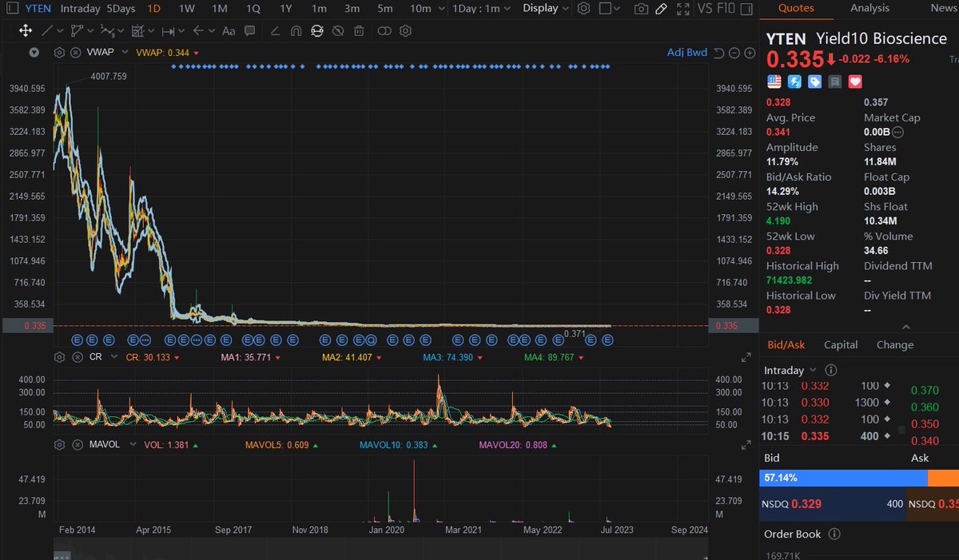Viewport: 959px width, 560px height.
Task: Open info icon next to Intraday
Action: [830, 371]
